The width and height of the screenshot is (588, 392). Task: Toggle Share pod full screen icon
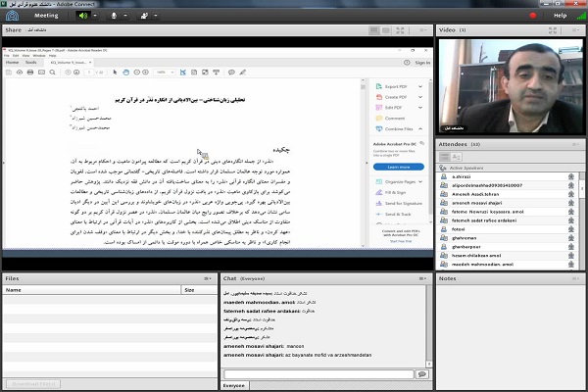[x=400, y=30]
